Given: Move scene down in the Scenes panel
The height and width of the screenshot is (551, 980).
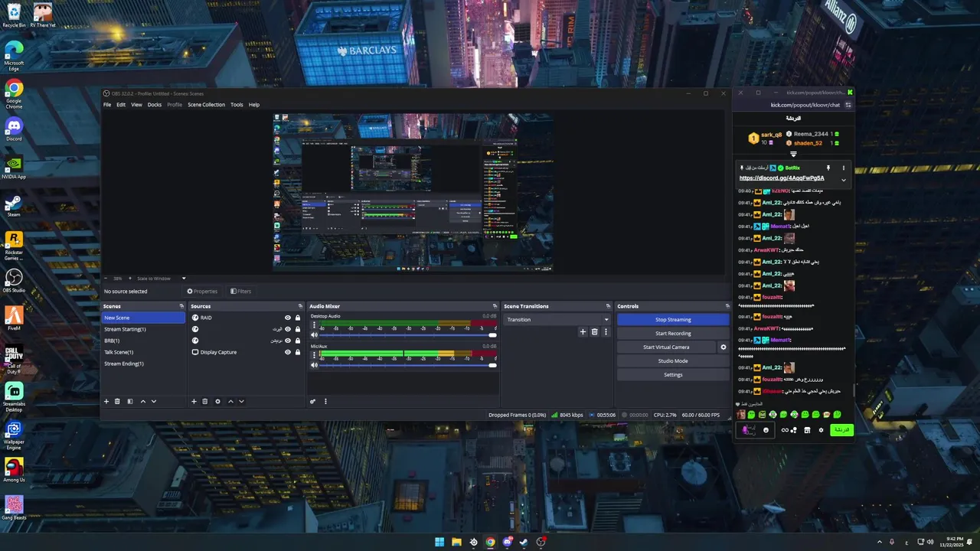Looking at the screenshot, I should [x=153, y=401].
